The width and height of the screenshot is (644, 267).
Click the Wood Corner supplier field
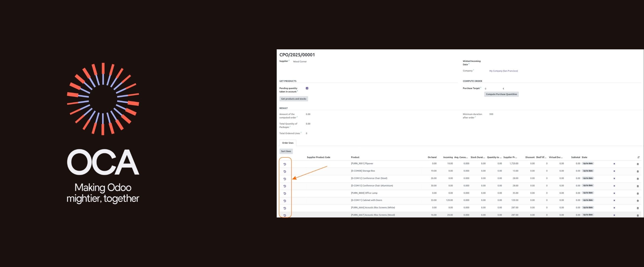(300, 62)
